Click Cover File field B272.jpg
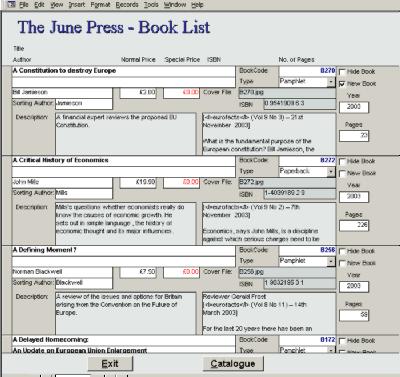 [287, 182]
